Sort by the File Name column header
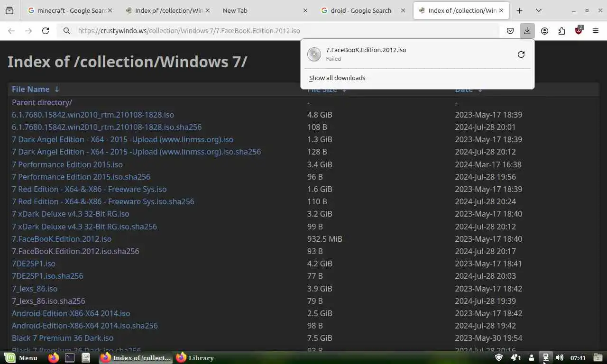This screenshot has height=364, width=607. click(x=36, y=89)
